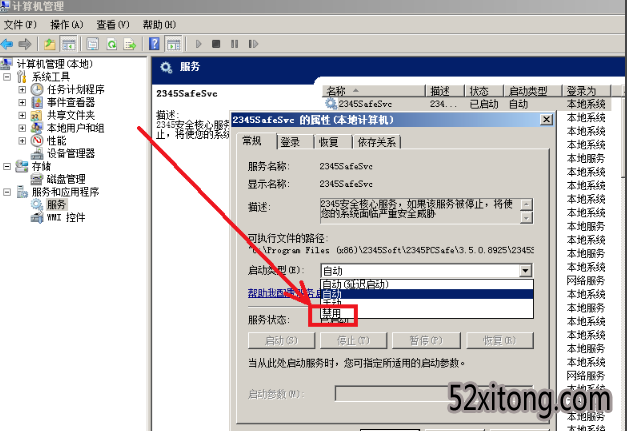The width and height of the screenshot is (627, 431).
Task: Choose 自动(延迟启动) from the startup type list
Action: pyautogui.click(x=427, y=284)
